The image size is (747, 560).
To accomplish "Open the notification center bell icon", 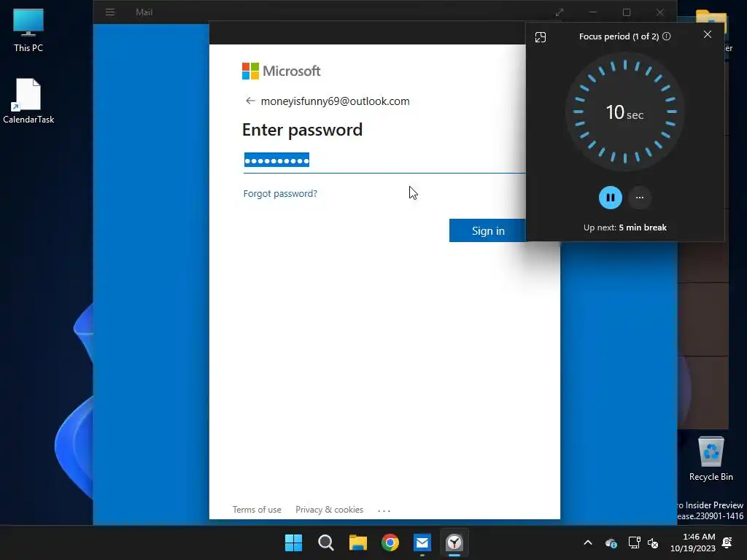I will coord(727,542).
